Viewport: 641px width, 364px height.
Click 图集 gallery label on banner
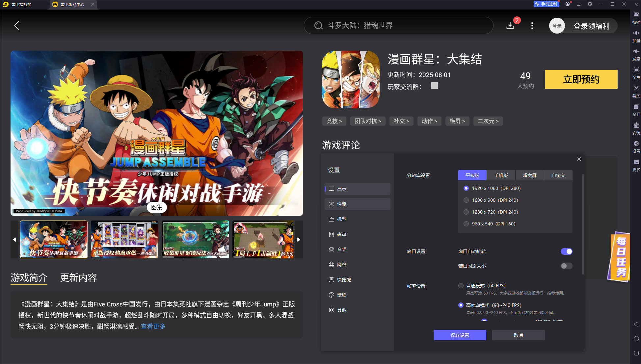point(157,207)
